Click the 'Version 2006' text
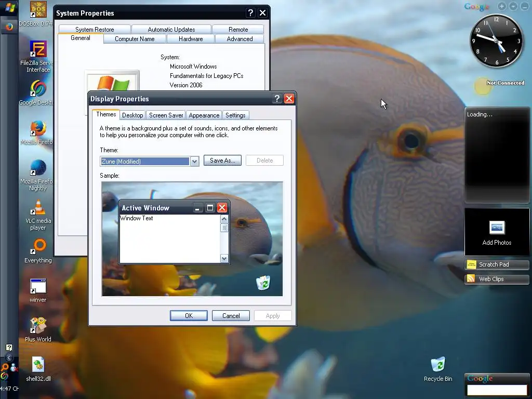The width and height of the screenshot is (532, 399). pos(186,85)
